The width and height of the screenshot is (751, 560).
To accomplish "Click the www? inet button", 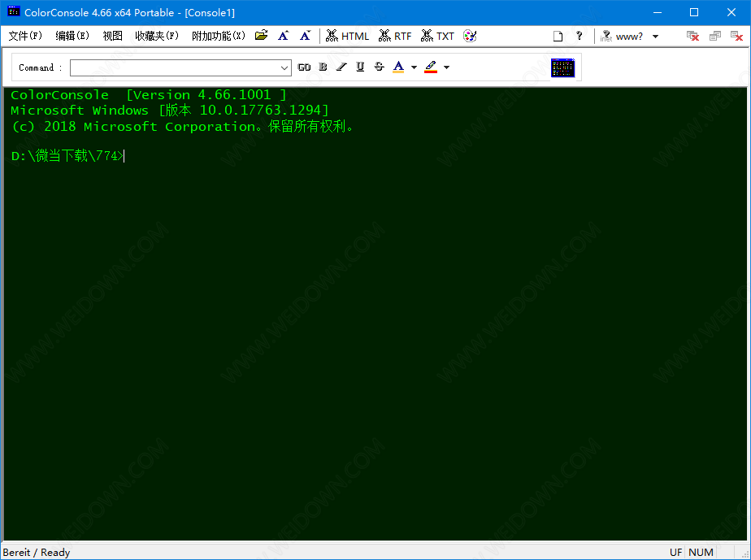I will click(622, 37).
